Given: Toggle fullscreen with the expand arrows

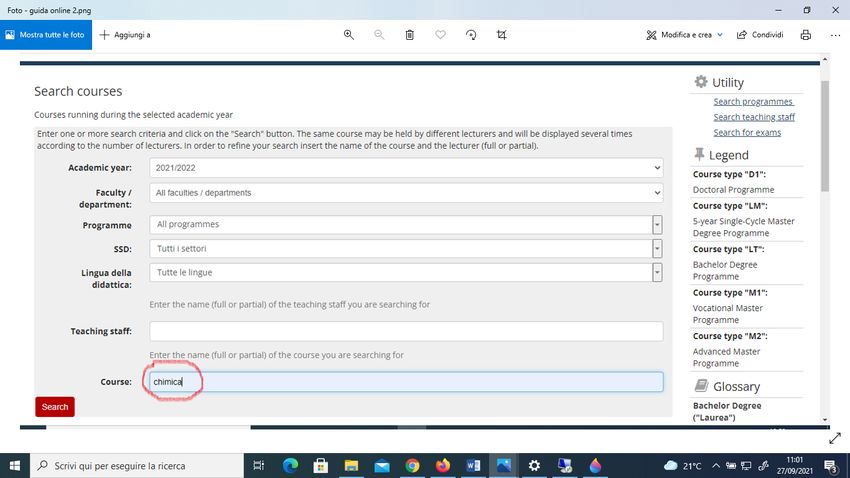Looking at the screenshot, I should pos(835,438).
